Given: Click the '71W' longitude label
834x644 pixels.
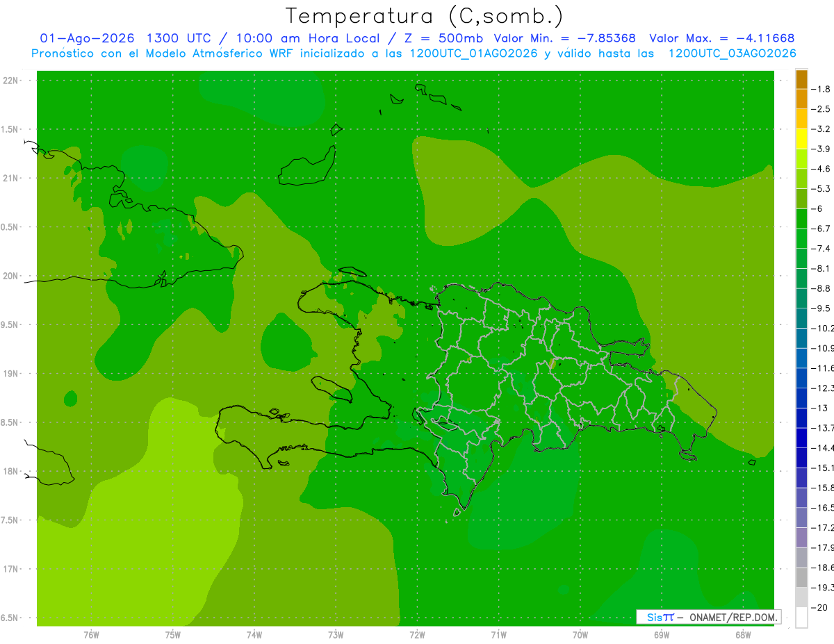Looking at the screenshot, I should tap(498, 635).
